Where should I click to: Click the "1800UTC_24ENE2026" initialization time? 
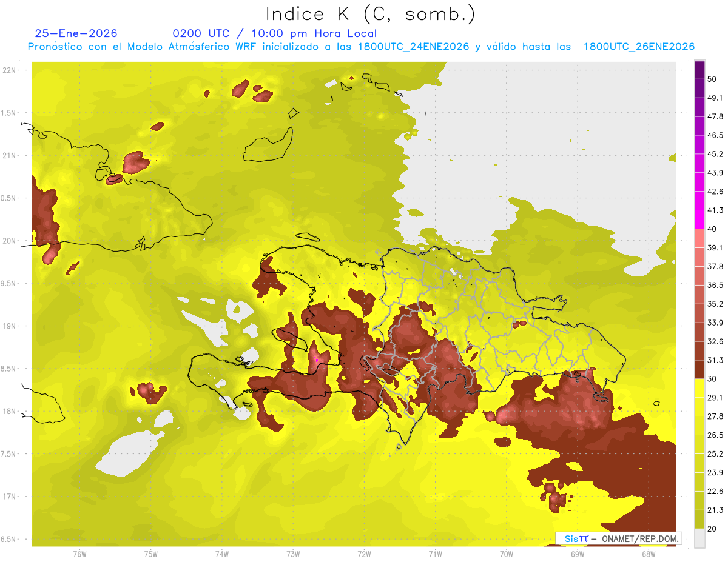point(414,47)
